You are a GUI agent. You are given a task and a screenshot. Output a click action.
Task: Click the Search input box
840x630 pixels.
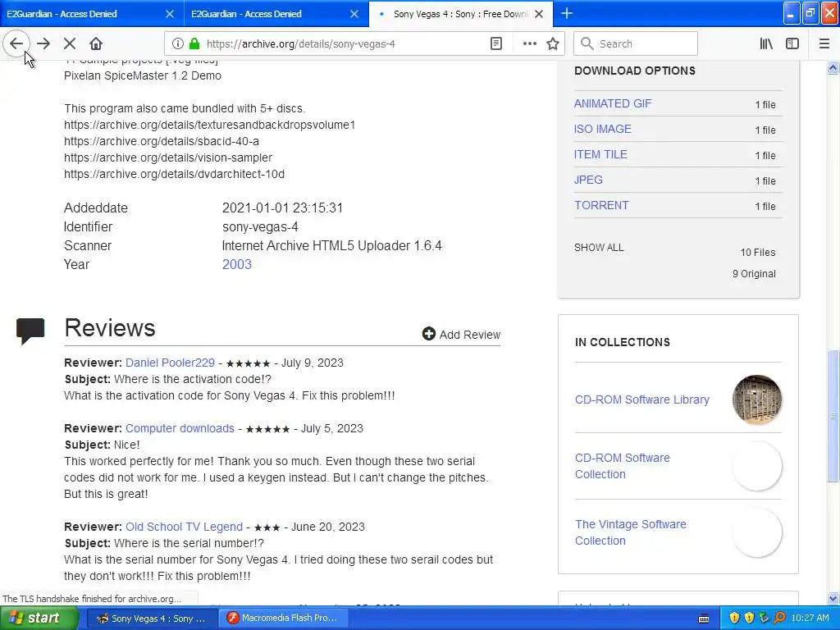pos(636,43)
